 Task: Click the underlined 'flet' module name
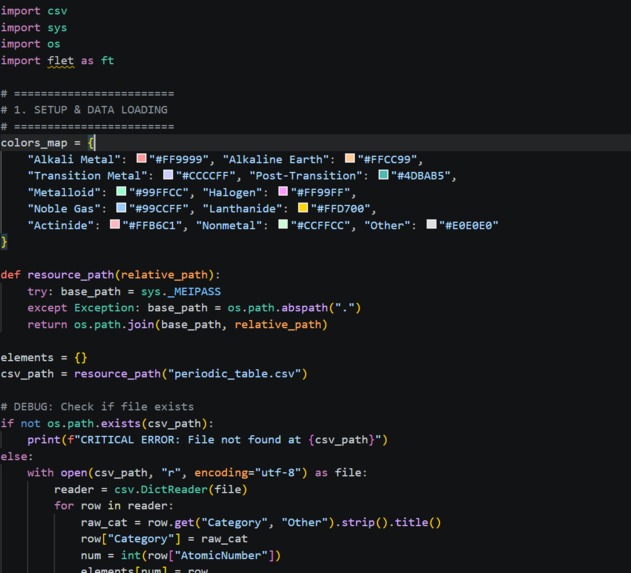(61, 61)
